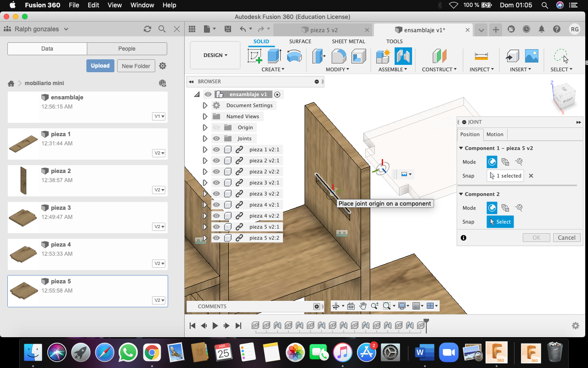588x368 pixels.
Task: Open the data panel grid icon
Action: (192, 29)
